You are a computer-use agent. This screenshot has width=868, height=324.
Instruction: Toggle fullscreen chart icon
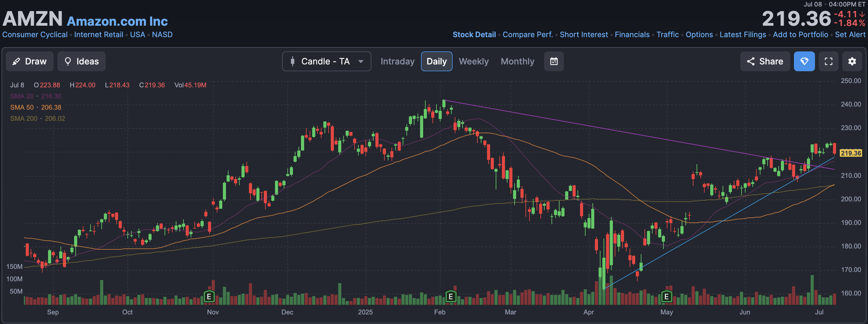coord(828,61)
